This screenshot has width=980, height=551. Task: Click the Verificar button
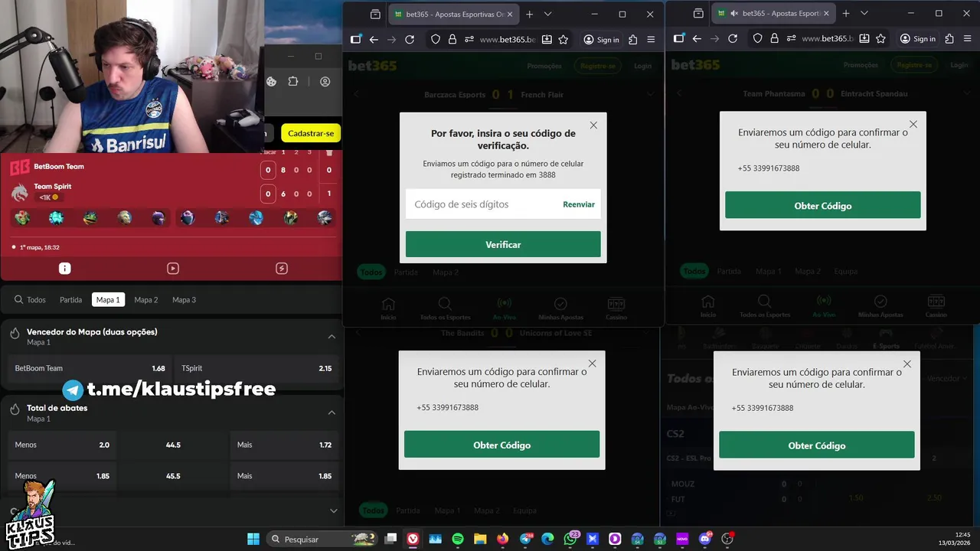point(503,244)
